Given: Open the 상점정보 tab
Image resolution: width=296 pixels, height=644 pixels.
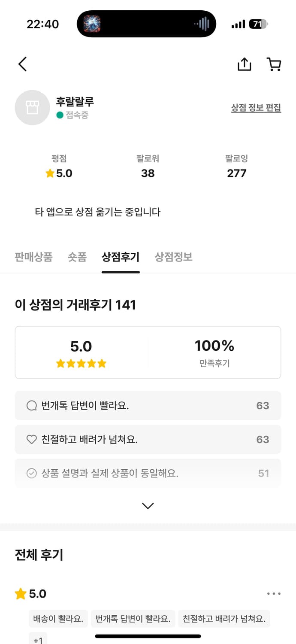Looking at the screenshot, I should (173, 257).
